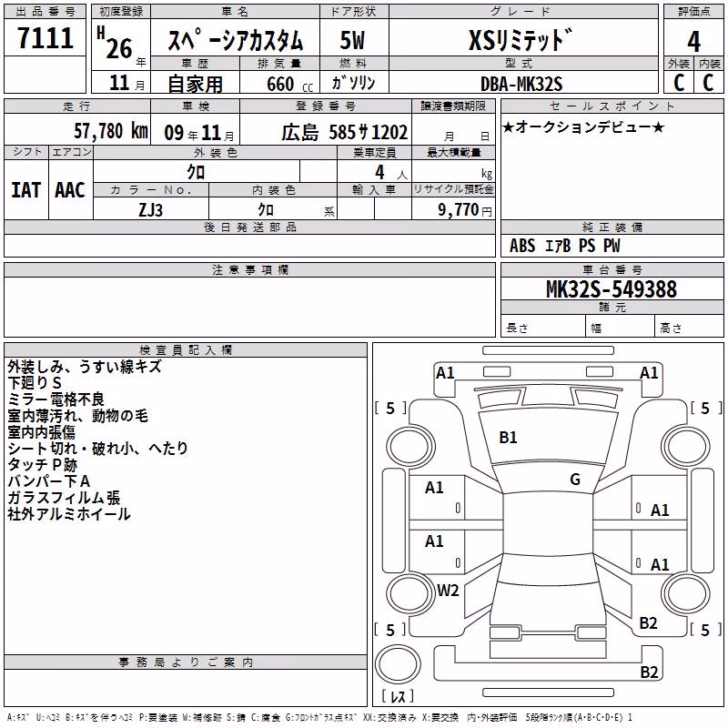Select note 室内内張傷
The height and width of the screenshot is (728, 728).
click(41, 431)
